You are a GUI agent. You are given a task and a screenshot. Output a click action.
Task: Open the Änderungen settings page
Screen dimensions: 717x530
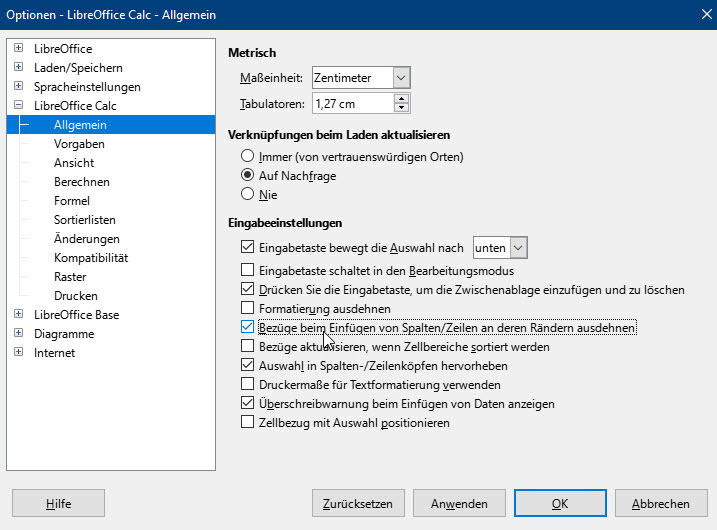point(87,239)
